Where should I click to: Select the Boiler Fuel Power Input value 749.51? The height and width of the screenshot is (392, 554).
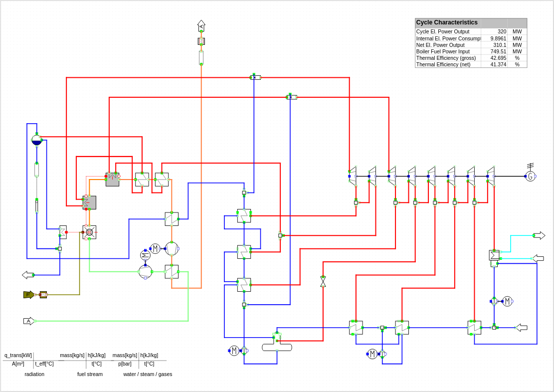(498, 51)
